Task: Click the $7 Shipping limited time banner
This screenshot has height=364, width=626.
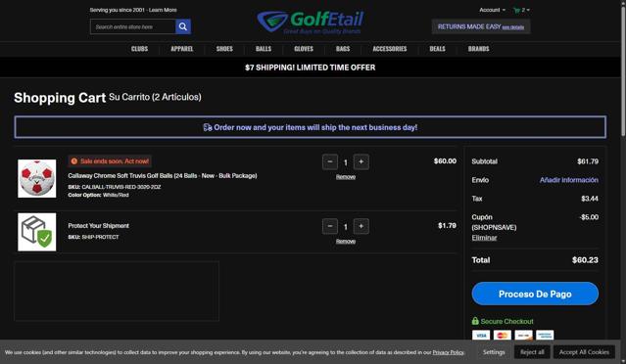Action: point(311,68)
